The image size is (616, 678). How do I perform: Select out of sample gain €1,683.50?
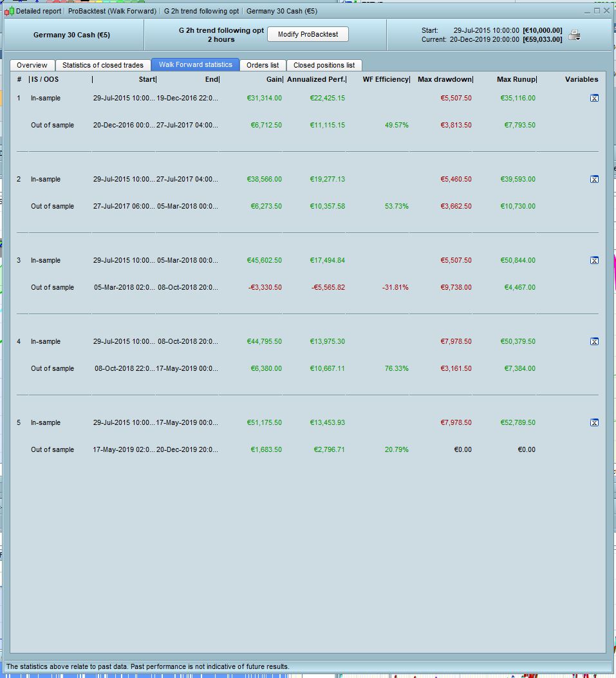point(266,449)
